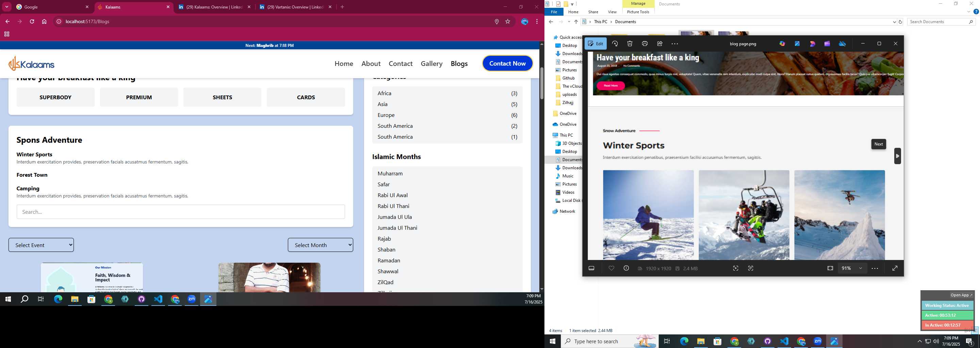Open Clipchamp purple icon in Photos title bar

827,44
